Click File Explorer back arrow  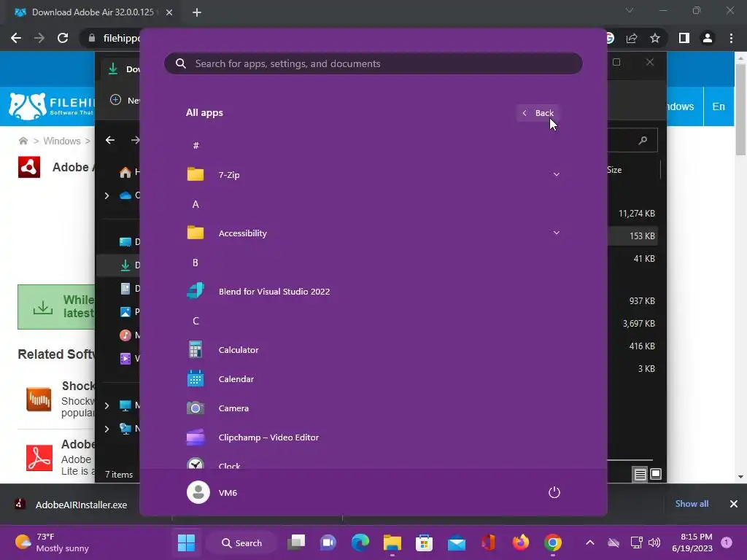tap(110, 140)
